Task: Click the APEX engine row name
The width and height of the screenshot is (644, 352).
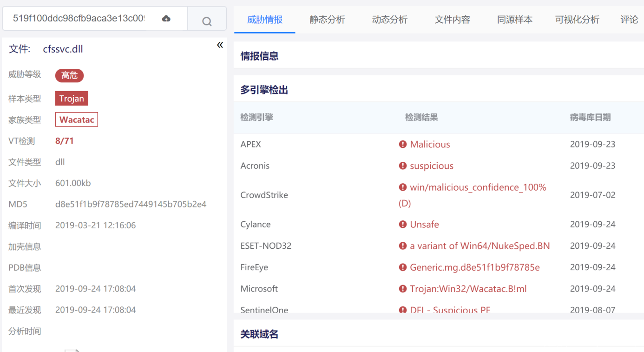Action: click(x=251, y=144)
